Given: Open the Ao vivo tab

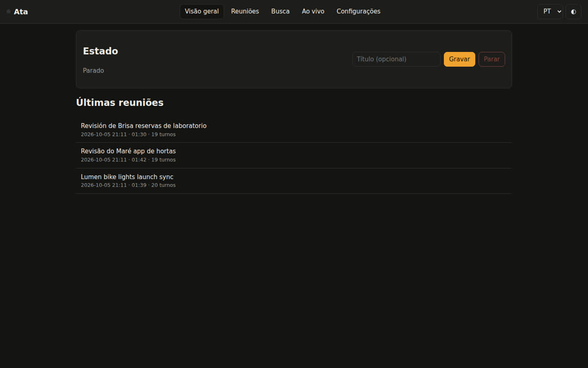Looking at the screenshot, I should click(313, 12).
